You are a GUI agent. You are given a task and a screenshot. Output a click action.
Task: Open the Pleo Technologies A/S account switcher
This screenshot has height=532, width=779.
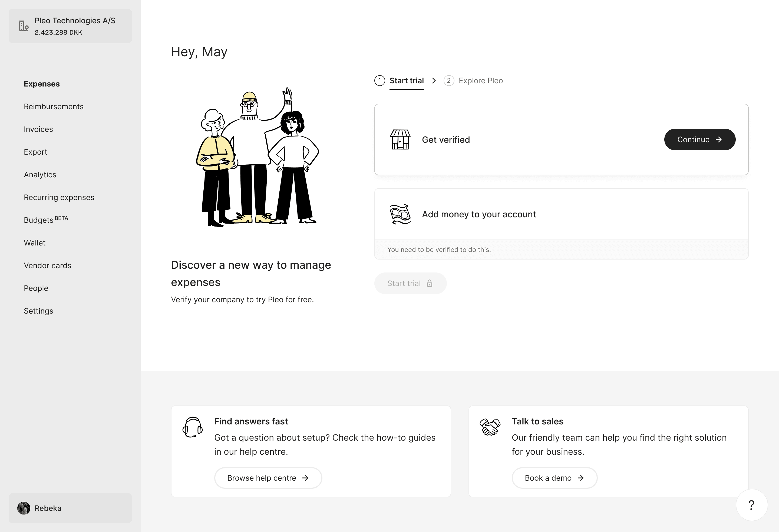(70, 26)
